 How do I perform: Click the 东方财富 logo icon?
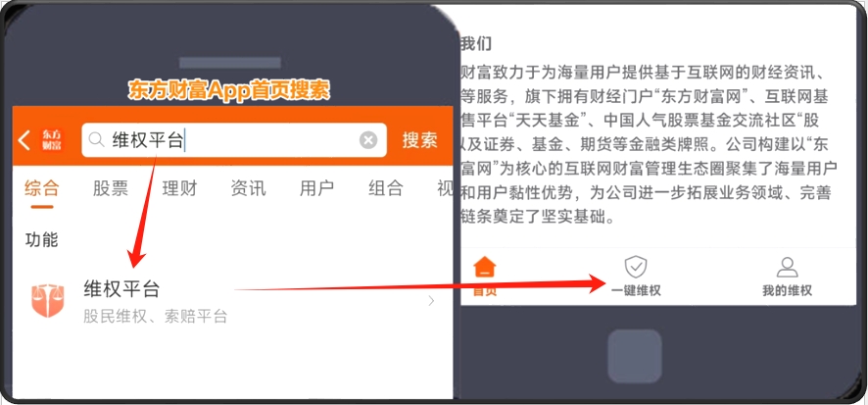click(52, 140)
